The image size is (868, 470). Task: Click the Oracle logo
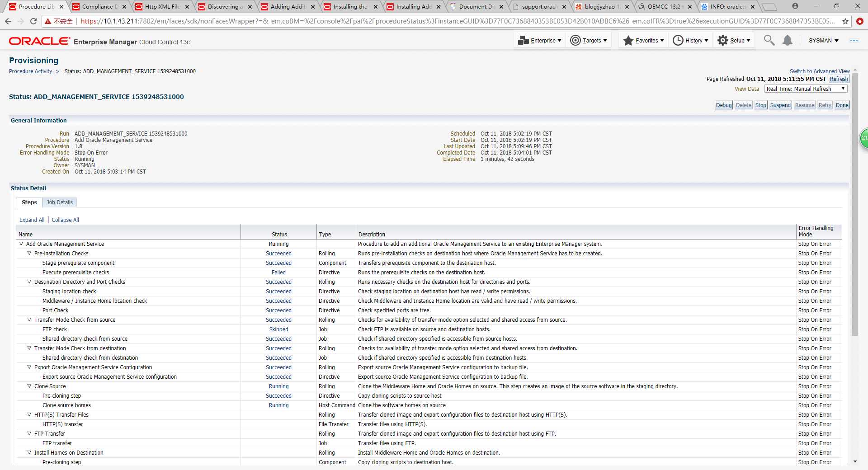pos(39,41)
